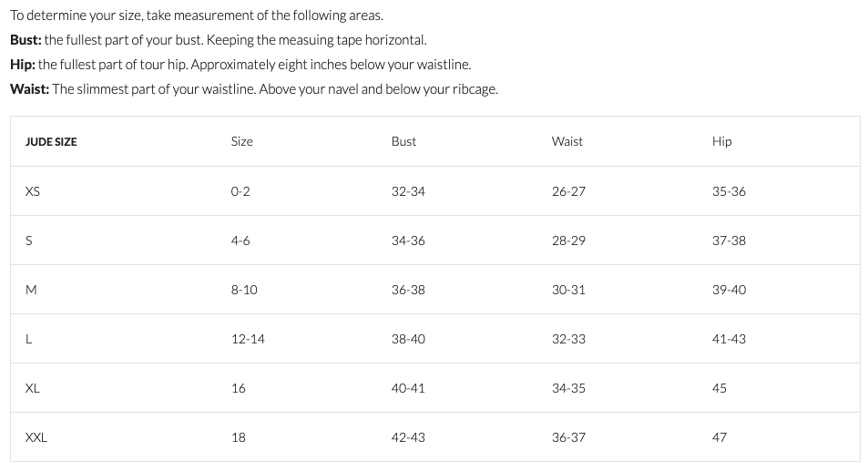Click the 40-41 bust cell
868x471 pixels.
click(x=408, y=388)
